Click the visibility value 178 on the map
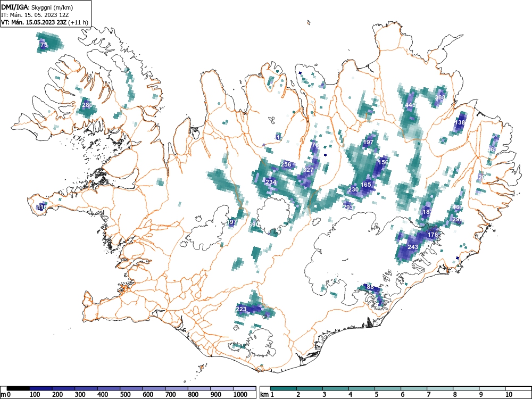Viewport: 532px width, 399px height. click(433, 235)
